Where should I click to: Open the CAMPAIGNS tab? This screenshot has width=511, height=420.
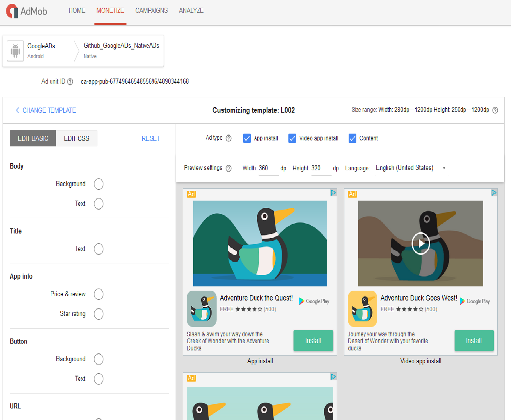(152, 10)
